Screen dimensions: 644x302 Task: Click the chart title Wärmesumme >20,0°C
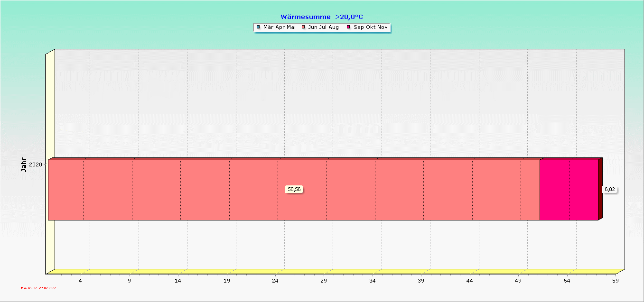pos(322,17)
